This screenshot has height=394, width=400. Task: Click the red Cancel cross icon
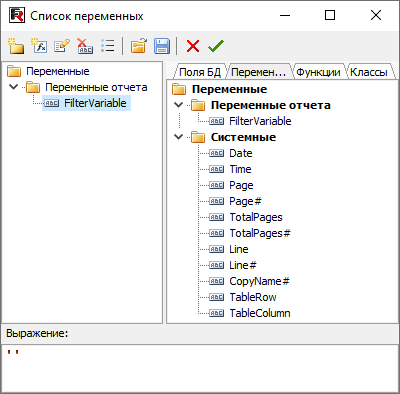click(193, 46)
